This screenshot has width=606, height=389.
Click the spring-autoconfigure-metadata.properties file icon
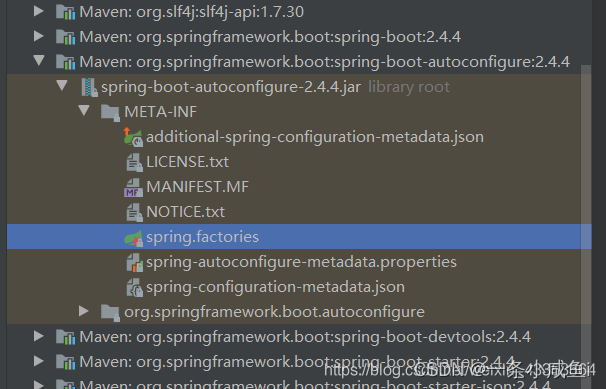pos(134,262)
